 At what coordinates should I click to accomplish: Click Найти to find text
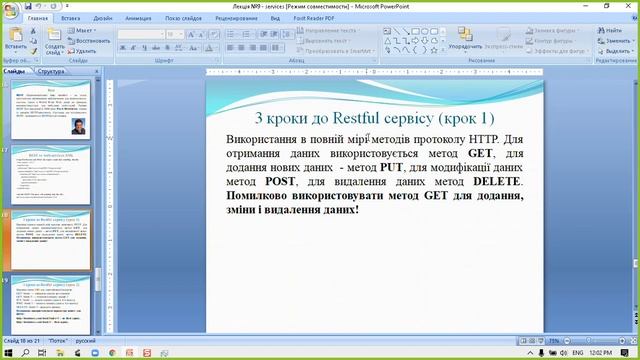pyautogui.click(x=609, y=31)
